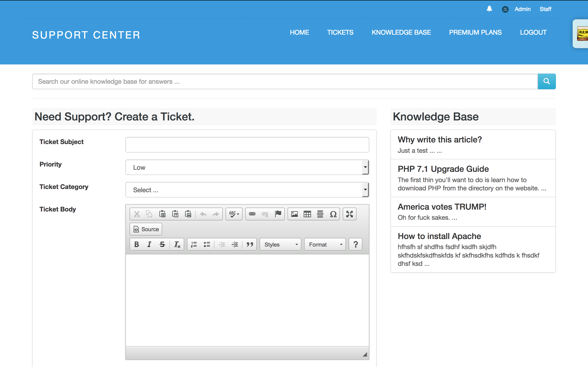Screen dimensions: 588x367
Task: Open the KNOWLEDGE BASE menu item
Action: tap(401, 32)
